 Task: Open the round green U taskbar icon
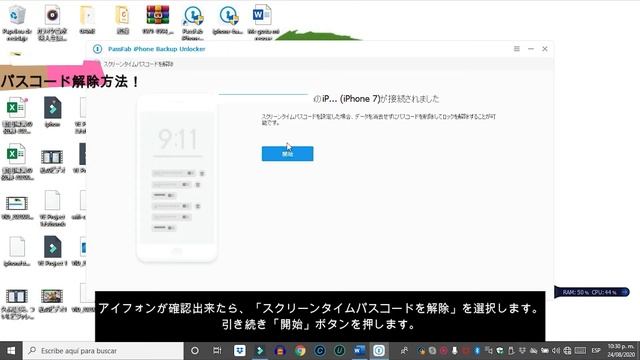tap(339, 351)
